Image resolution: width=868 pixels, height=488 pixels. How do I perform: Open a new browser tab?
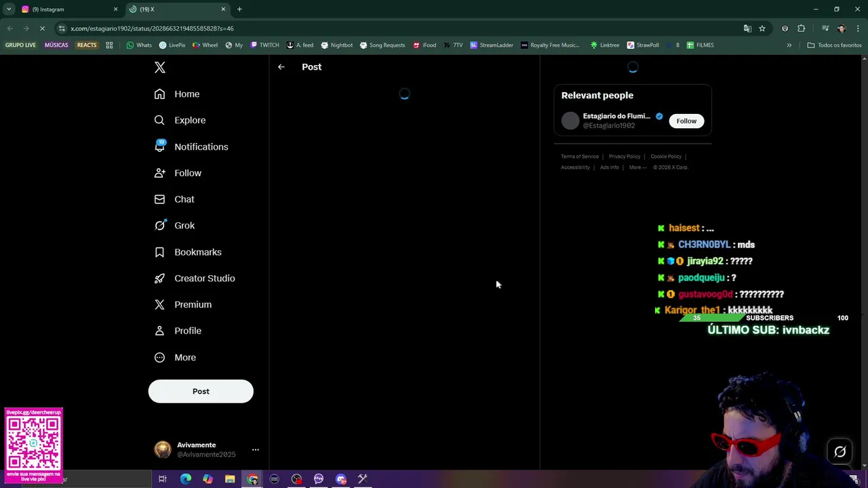239,9
